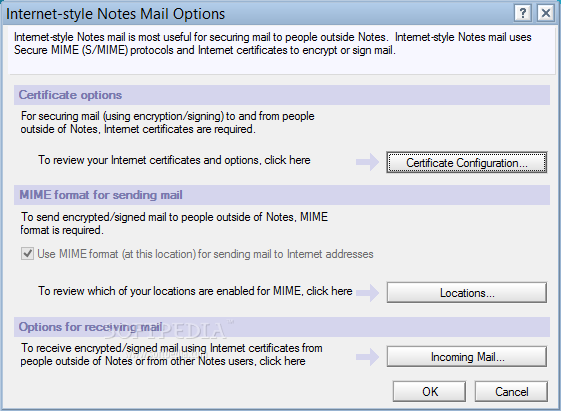
Task: Toggle the Use MIME format checkbox
Action: [27, 254]
